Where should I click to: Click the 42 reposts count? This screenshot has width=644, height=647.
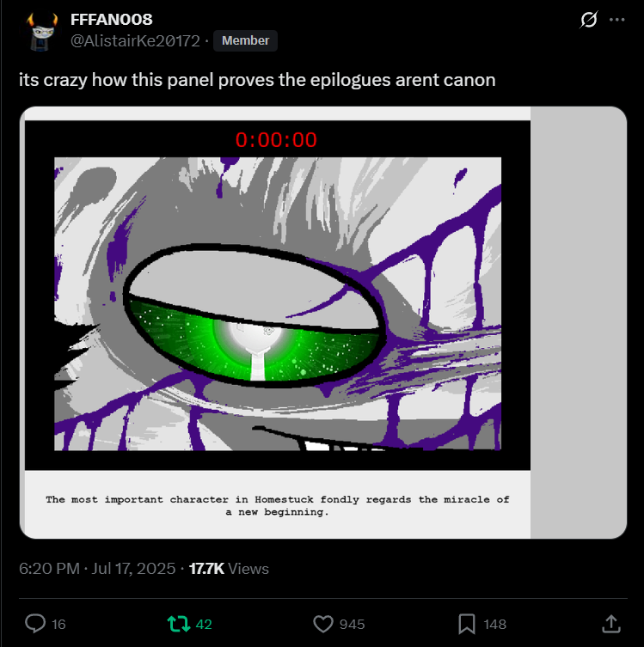(x=204, y=625)
